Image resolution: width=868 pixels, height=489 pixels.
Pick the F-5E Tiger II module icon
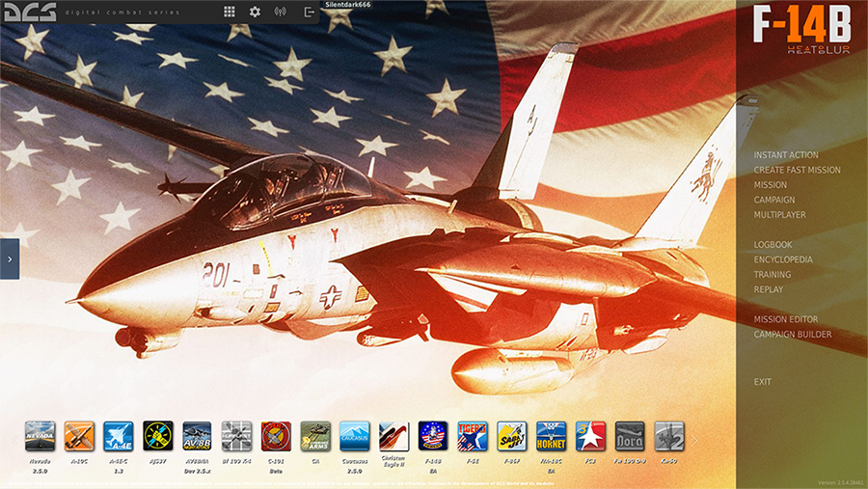(473, 436)
